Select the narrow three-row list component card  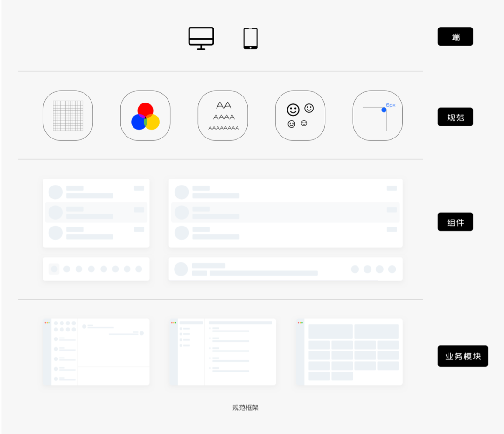pos(97,213)
